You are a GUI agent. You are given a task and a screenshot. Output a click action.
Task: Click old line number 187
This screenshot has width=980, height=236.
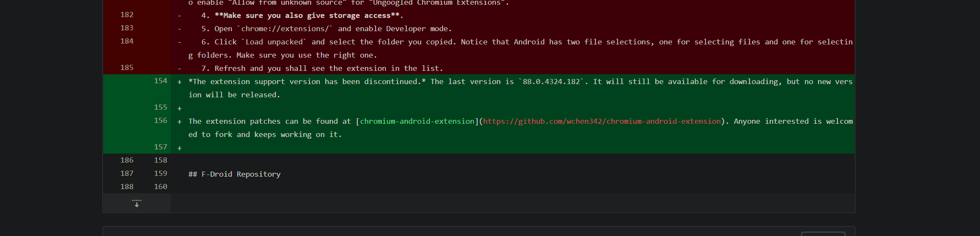click(127, 174)
